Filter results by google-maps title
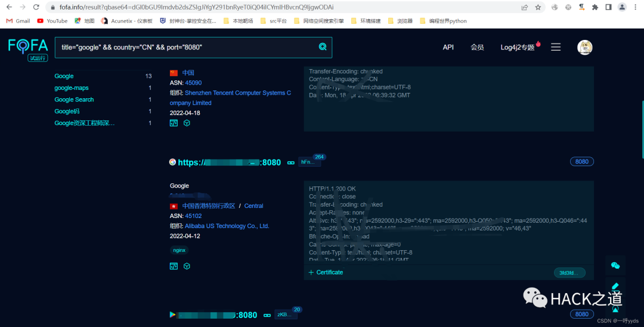The height and width of the screenshot is (327, 644). (72, 88)
